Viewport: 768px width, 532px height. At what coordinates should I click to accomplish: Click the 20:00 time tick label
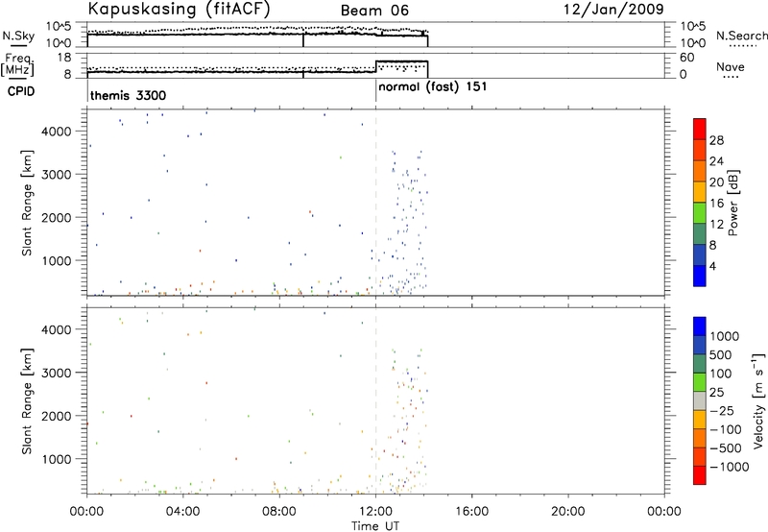pyautogui.click(x=568, y=512)
